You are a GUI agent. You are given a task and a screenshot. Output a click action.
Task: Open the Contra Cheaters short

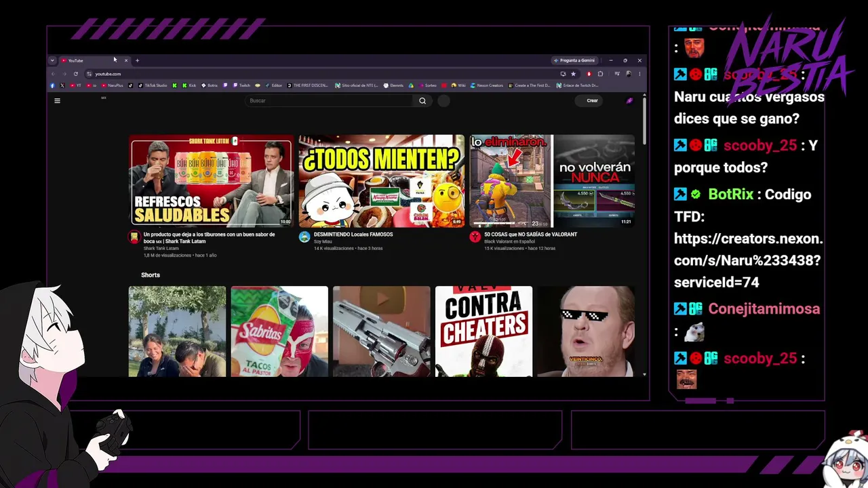[484, 331]
